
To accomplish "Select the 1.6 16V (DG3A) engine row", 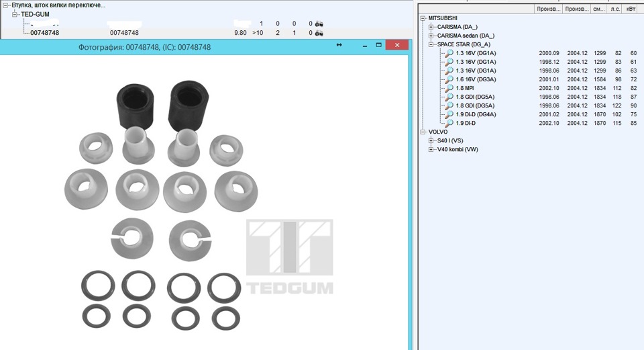I will point(476,79).
